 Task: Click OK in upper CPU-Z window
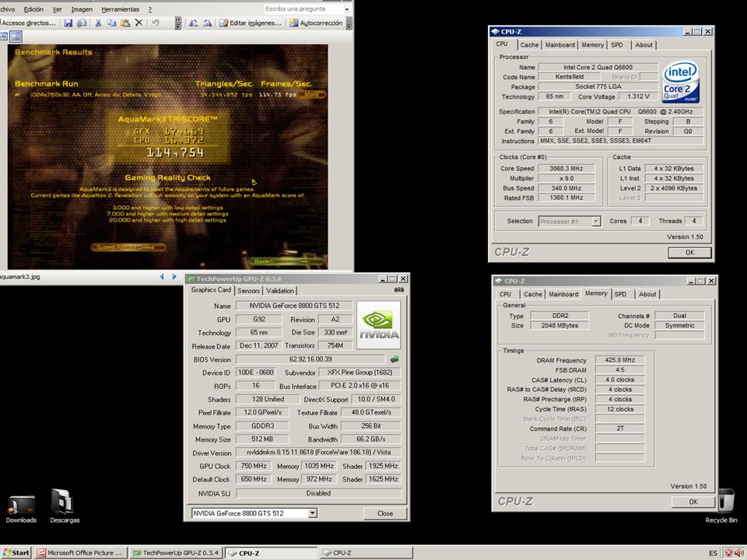[x=689, y=252]
